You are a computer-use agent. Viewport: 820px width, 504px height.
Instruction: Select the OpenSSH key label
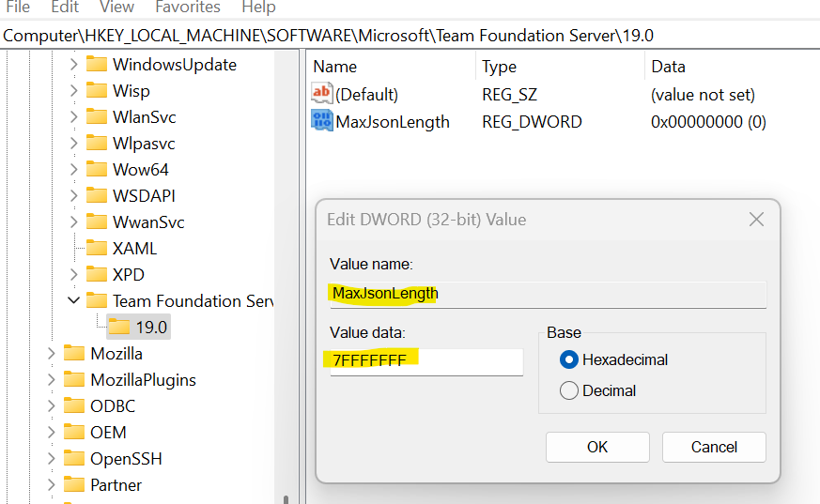(126, 459)
